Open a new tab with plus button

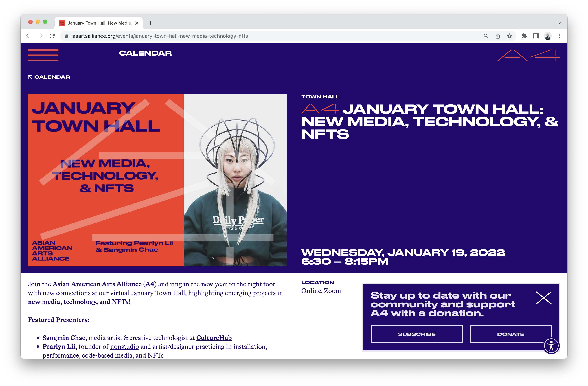pos(150,23)
